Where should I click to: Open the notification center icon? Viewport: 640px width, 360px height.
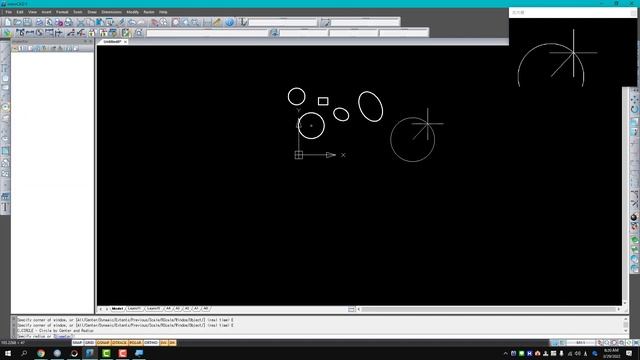[x=629, y=353]
